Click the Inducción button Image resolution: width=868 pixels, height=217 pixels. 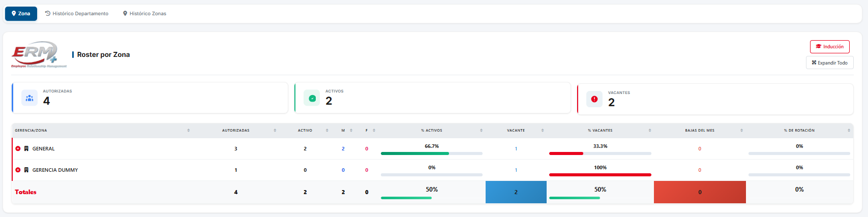point(829,47)
